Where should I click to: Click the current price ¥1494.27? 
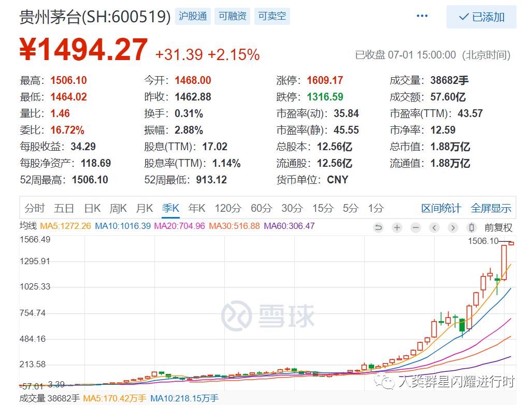pos(83,50)
